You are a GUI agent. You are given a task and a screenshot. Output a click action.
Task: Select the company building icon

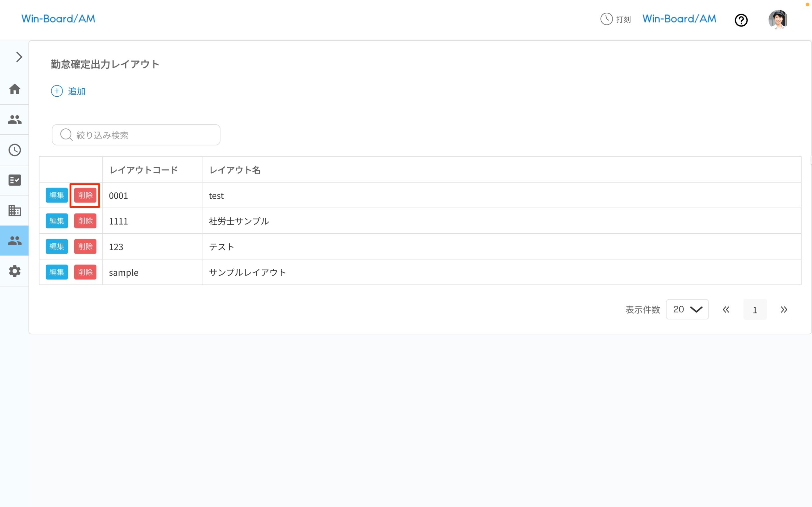[x=14, y=210]
